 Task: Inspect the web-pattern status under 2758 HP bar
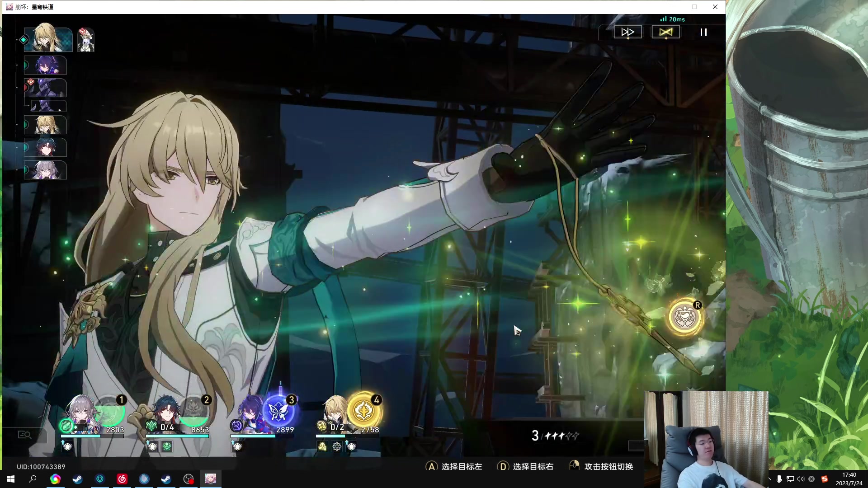pos(337,447)
